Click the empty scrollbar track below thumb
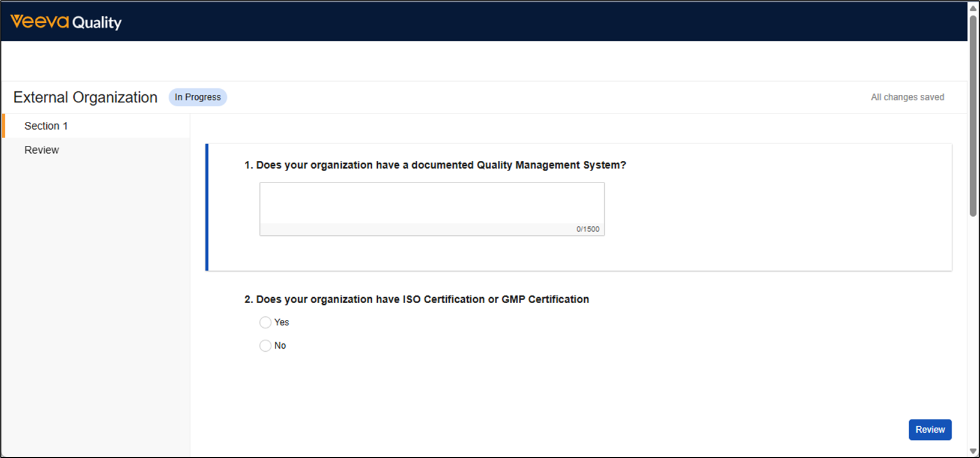Image resolution: width=980 pixels, height=458 pixels. 973,330
